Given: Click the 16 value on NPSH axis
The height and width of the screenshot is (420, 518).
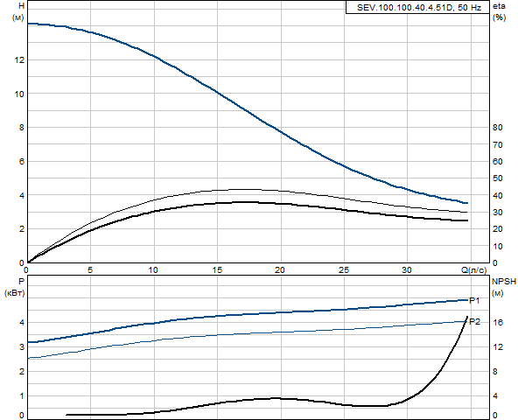Looking at the screenshot, I should [x=498, y=323].
